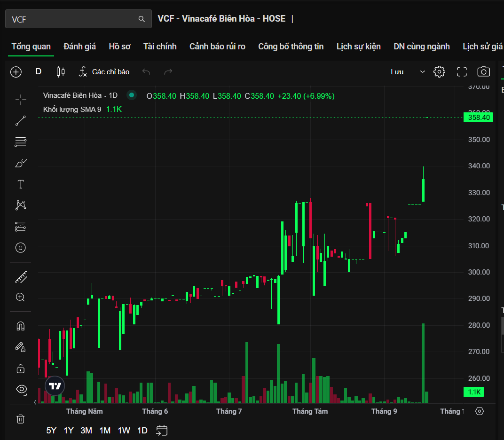The height and width of the screenshot is (440, 504).
Task: Open the candlestick chart style menu
Action: coord(61,71)
